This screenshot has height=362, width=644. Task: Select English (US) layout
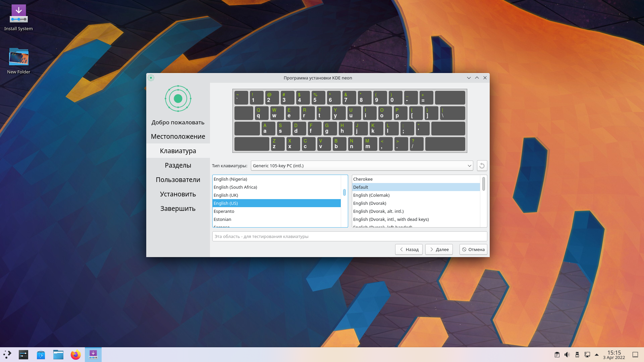pos(277,203)
